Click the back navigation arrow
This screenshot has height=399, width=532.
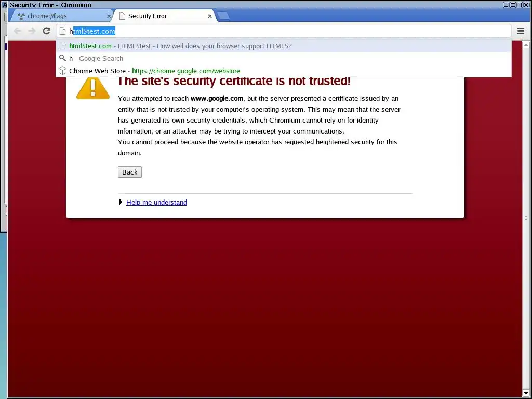(x=17, y=31)
